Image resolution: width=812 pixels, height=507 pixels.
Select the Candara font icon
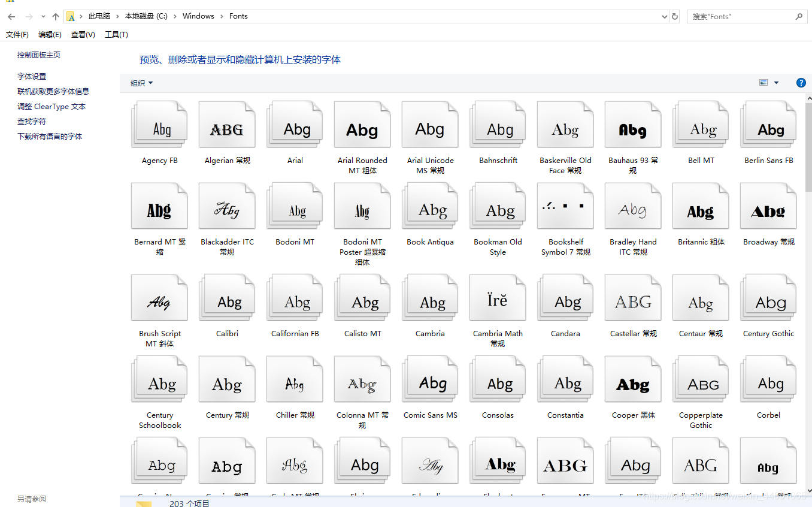coord(565,298)
